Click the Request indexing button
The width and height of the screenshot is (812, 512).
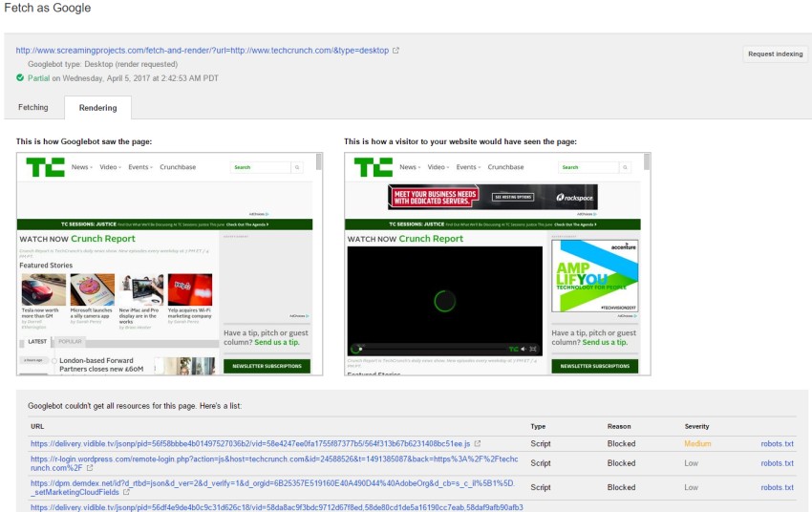776,53
